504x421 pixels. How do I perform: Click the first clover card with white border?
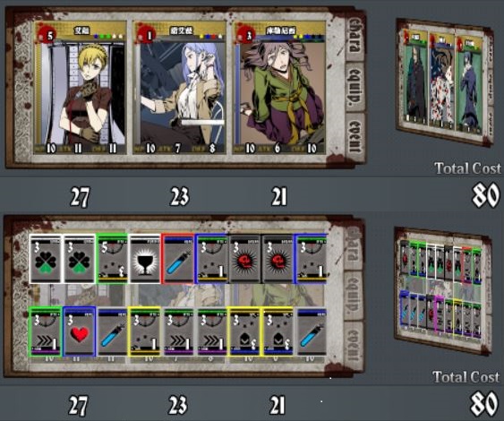(x=46, y=259)
